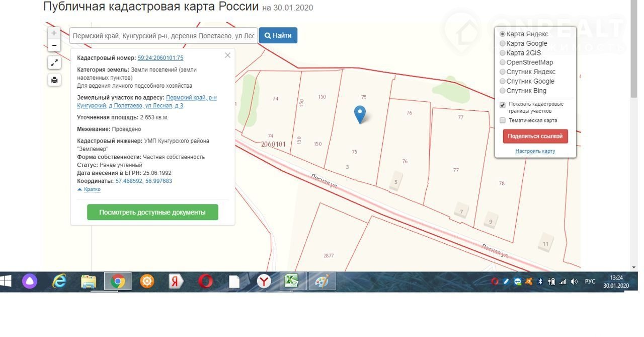Toggle fullscreen map view
Screen dimensions: 644x337
(54, 63)
